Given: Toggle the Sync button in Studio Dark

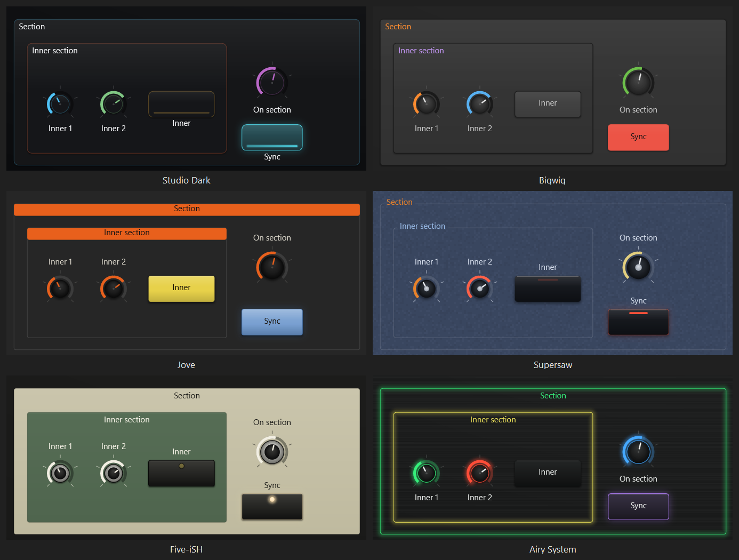Looking at the screenshot, I should coord(272,138).
